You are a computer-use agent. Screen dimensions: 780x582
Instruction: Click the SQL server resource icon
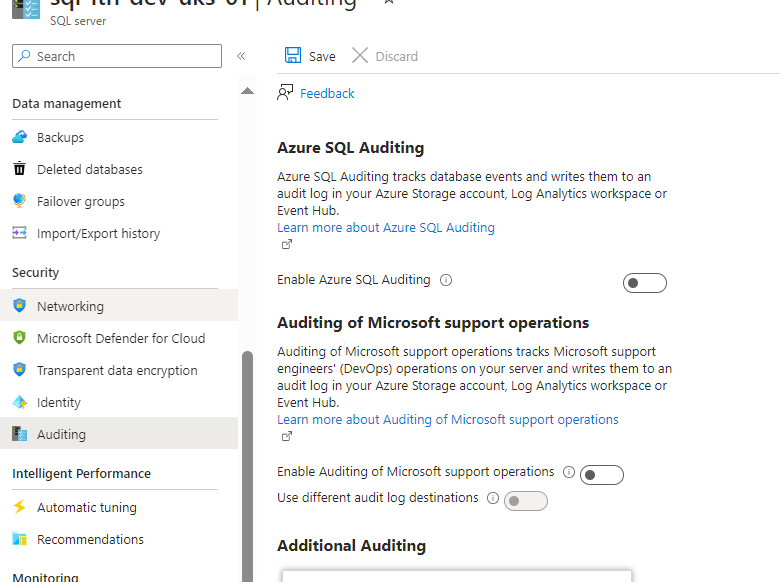point(26,9)
